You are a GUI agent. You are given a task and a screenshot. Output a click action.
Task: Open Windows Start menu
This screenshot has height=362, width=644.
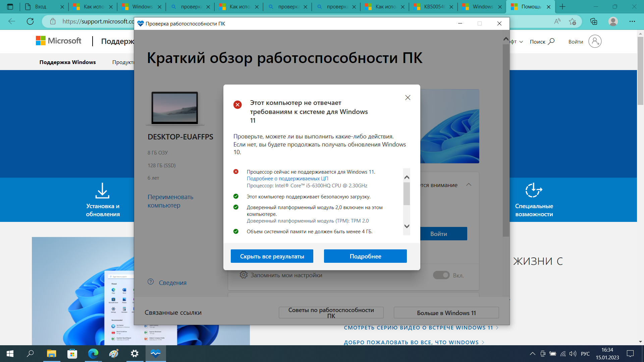tap(10, 354)
